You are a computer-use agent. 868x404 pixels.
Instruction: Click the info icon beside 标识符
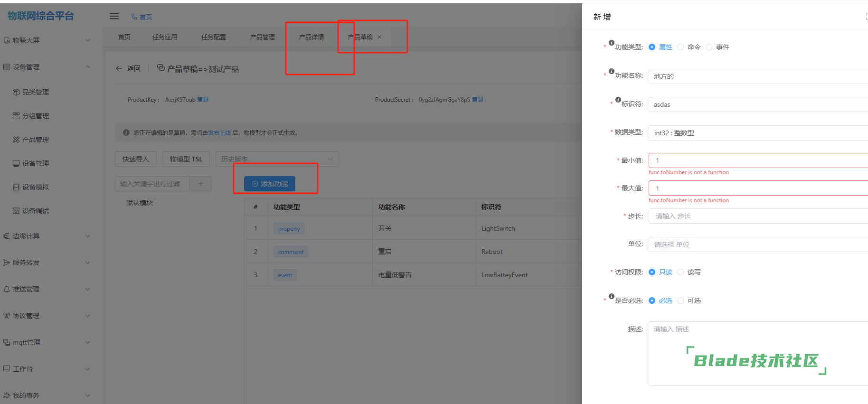click(x=618, y=100)
